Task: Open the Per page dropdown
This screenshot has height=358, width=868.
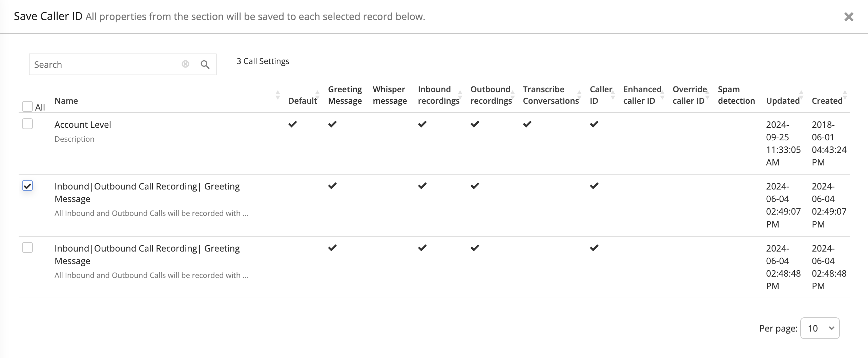Action: (x=820, y=328)
